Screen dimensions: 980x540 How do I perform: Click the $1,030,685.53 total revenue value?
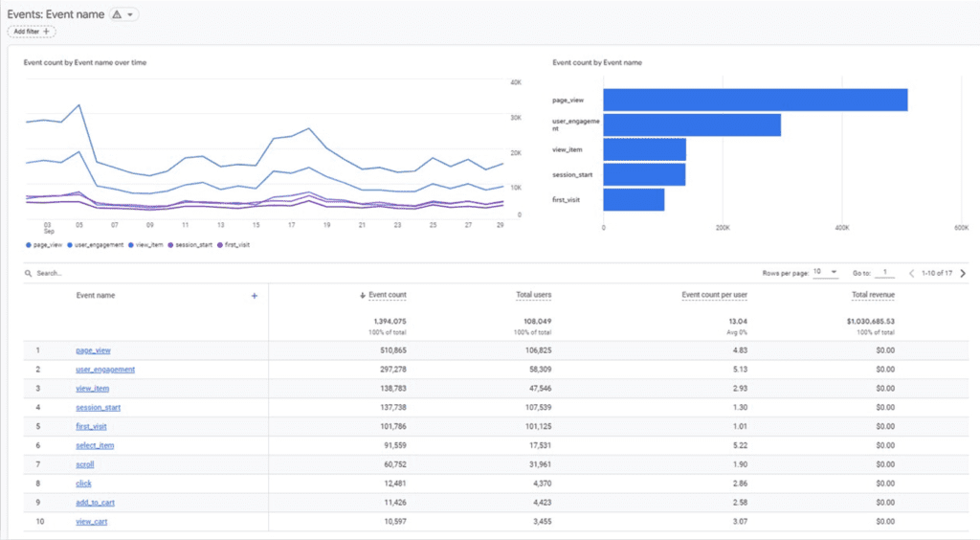871,322
